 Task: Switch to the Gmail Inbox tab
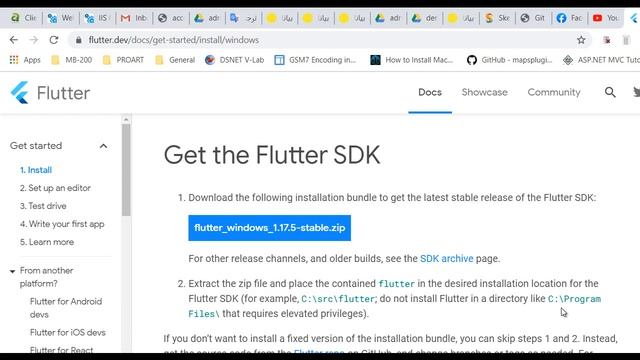tap(134, 18)
